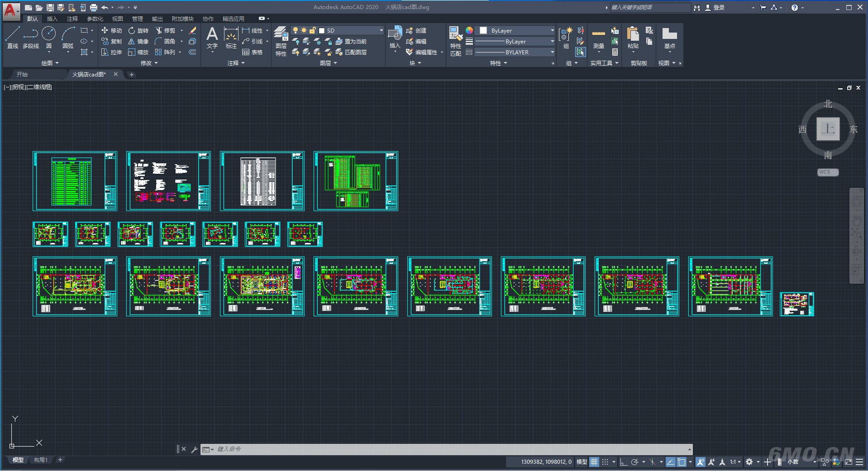Insert a 表格 (Table)
The image size is (868, 471).
click(253, 52)
